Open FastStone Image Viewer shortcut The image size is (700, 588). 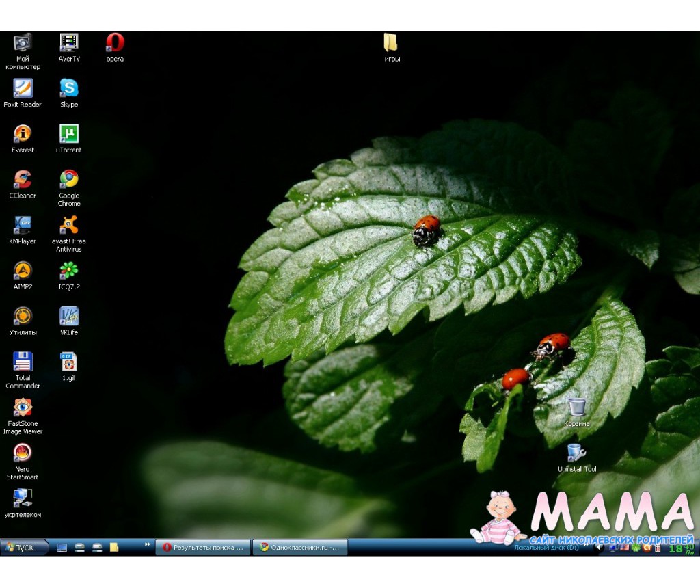23,407
